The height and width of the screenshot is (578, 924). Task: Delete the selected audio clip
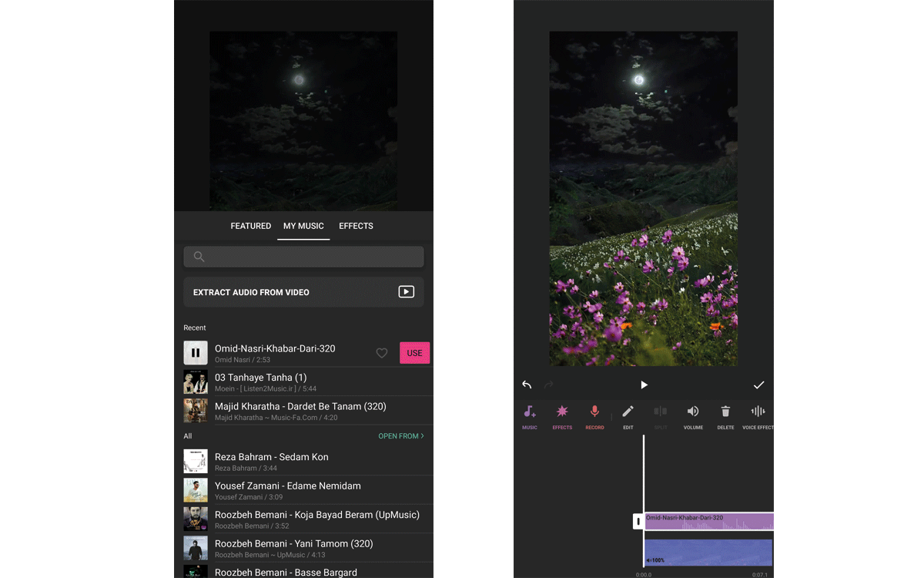coord(725,416)
